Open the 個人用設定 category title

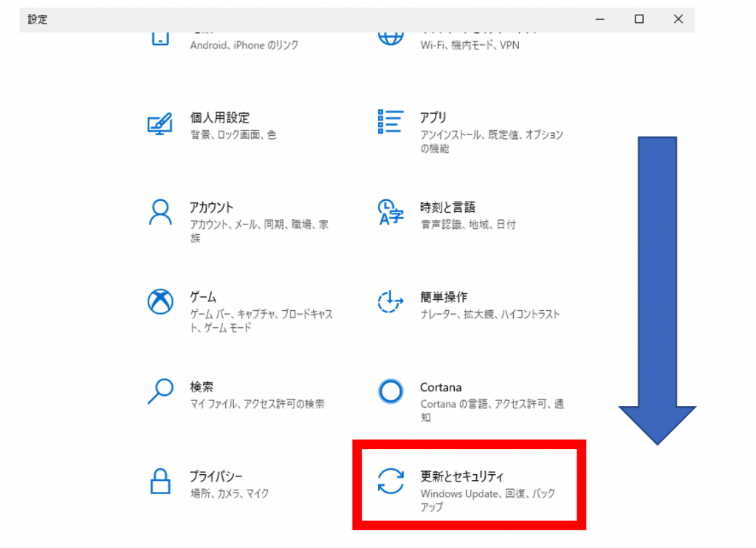219,117
